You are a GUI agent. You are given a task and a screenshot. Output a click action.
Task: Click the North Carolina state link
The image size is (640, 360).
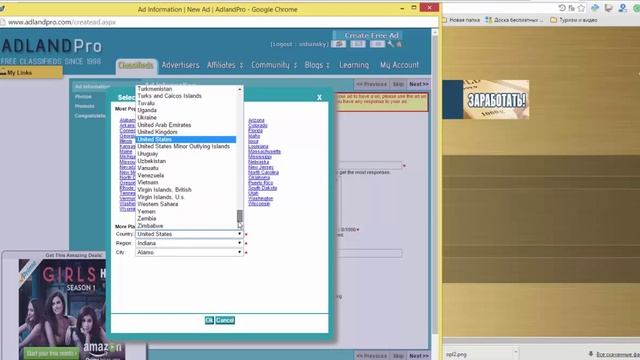(263, 172)
